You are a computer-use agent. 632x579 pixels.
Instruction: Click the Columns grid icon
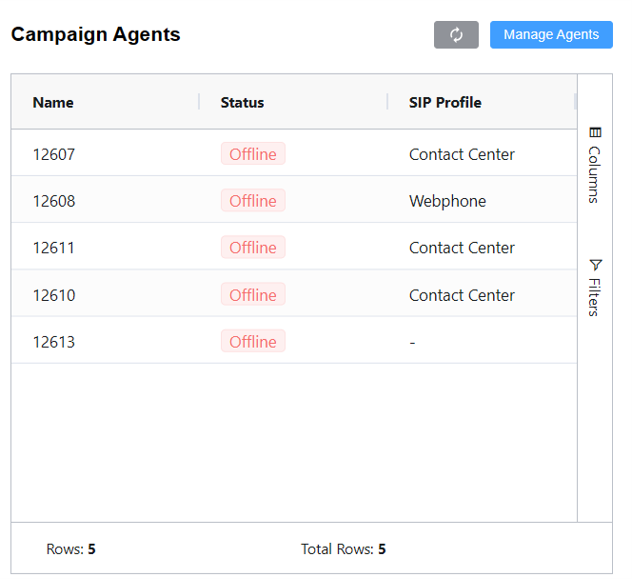595,132
